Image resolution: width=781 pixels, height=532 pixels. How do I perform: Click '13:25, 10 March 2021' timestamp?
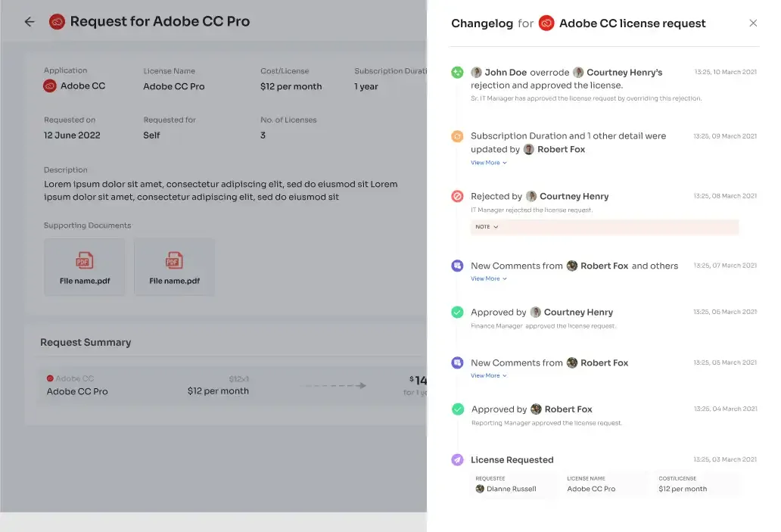(726, 72)
